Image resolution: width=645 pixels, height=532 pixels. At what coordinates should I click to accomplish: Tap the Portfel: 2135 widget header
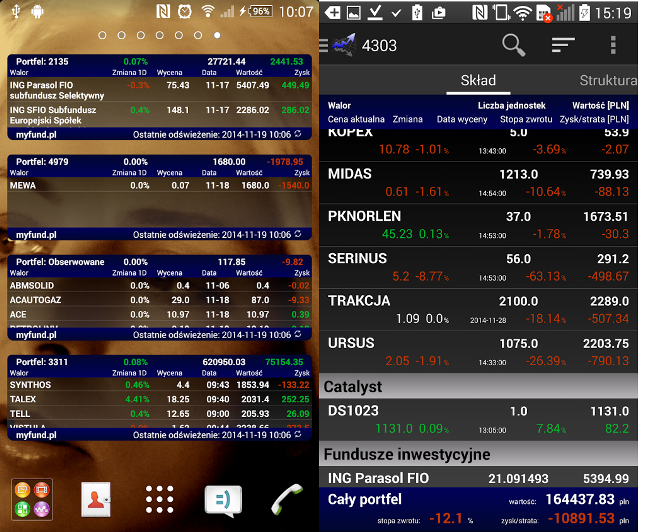160,62
